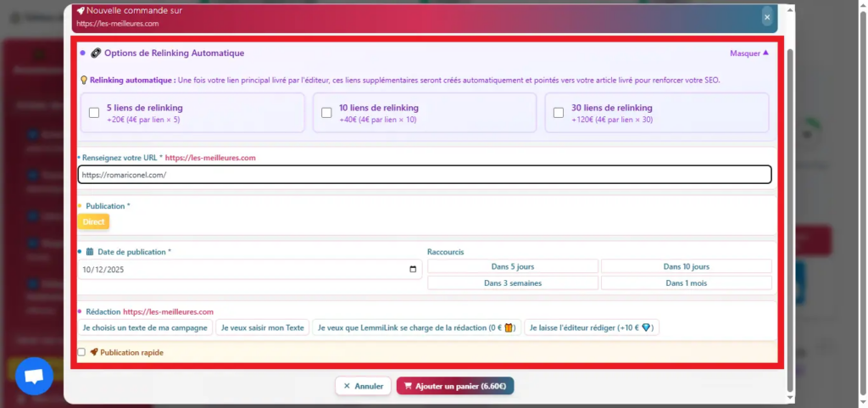Enable the Publication rapide checkbox
868x408 pixels.
81,352
